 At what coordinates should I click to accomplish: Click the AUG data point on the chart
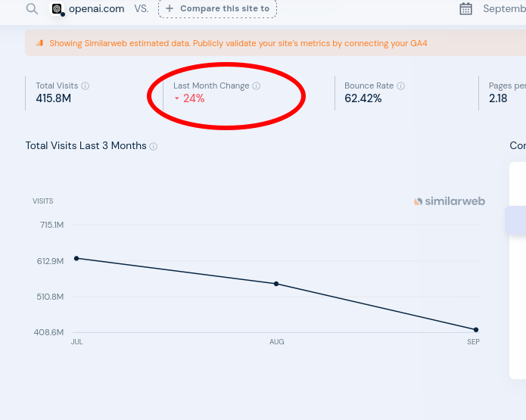coord(276,284)
